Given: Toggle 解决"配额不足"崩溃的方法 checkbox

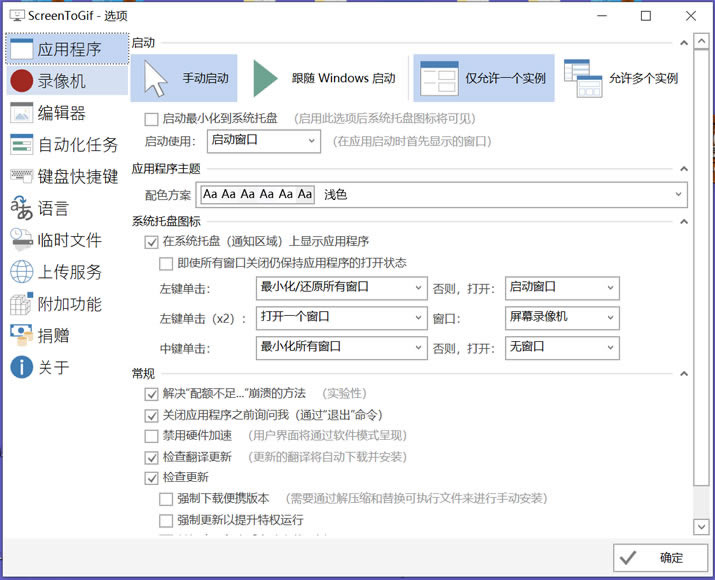Looking at the screenshot, I should pos(151,394).
